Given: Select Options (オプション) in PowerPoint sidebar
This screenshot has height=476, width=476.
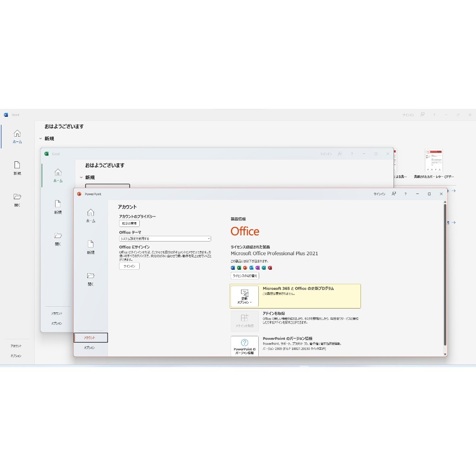Looking at the screenshot, I should pos(89,348).
